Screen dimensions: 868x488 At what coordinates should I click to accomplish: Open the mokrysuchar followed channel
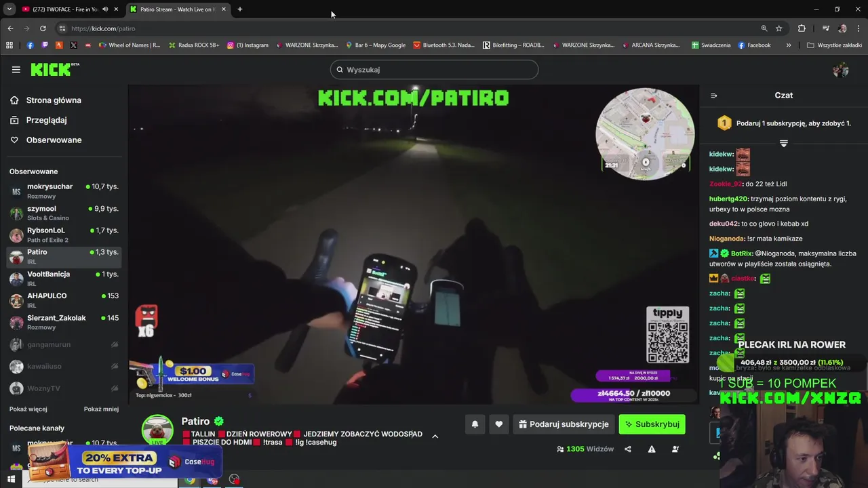(x=64, y=191)
